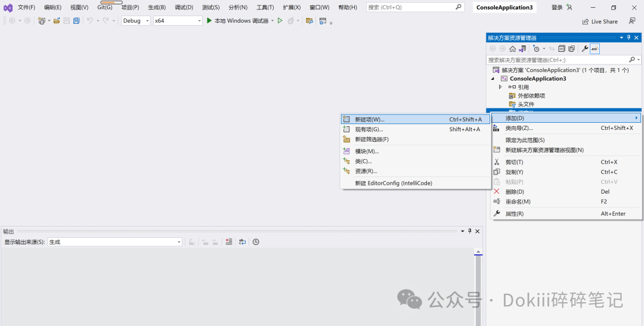644x326 pixels.
Task: Select 新建 EditorConfig (IntelliCode) entry
Action: click(x=416, y=183)
